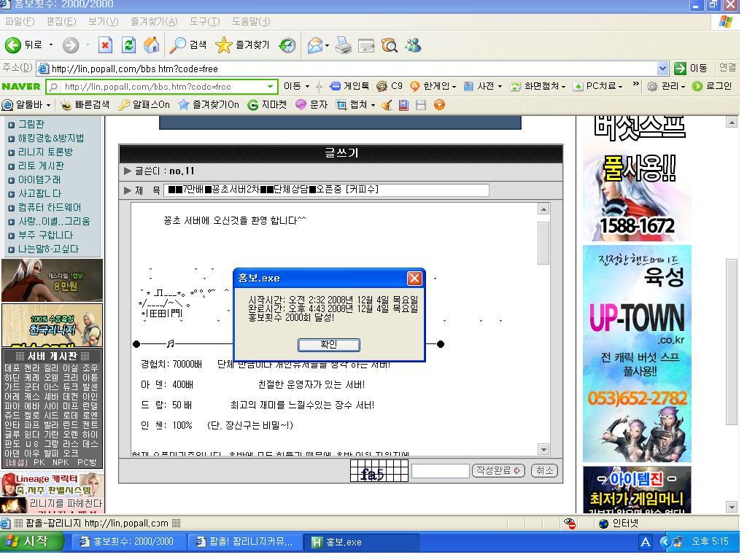Open 게임톡 on the Naver toolbar
The image size is (747, 560).
tap(349, 86)
